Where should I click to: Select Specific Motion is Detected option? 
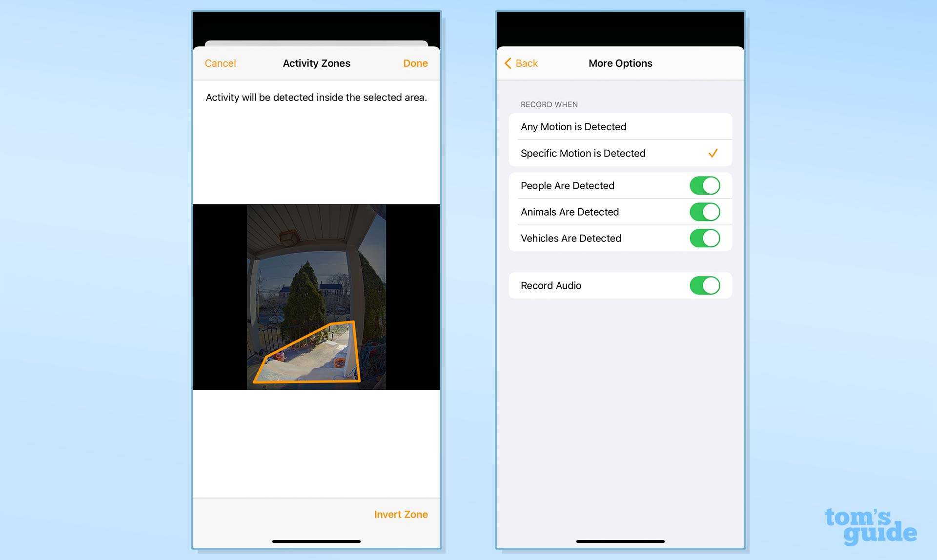[620, 153]
